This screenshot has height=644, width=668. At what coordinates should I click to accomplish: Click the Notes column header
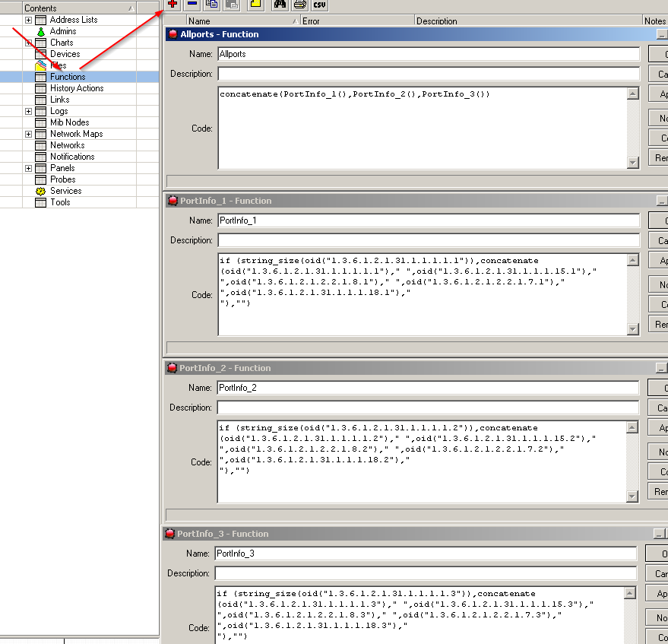coord(655,21)
